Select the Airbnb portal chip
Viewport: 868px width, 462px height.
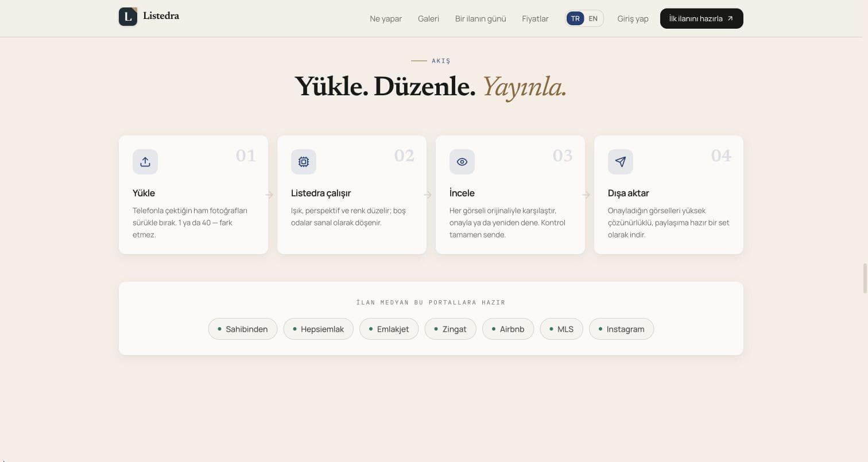pos(508,329)
